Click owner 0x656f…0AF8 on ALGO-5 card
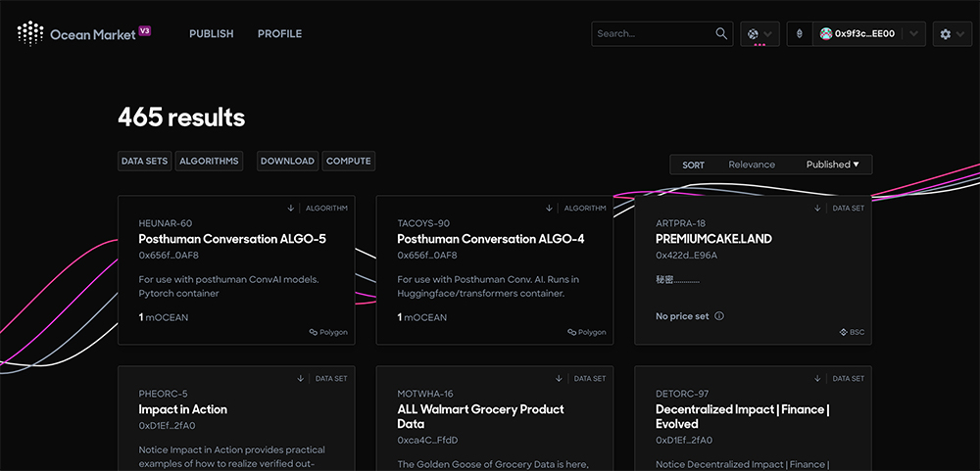The width and height of the screenshot is (980, 471). pyautogui.click(x=169, y=255)
